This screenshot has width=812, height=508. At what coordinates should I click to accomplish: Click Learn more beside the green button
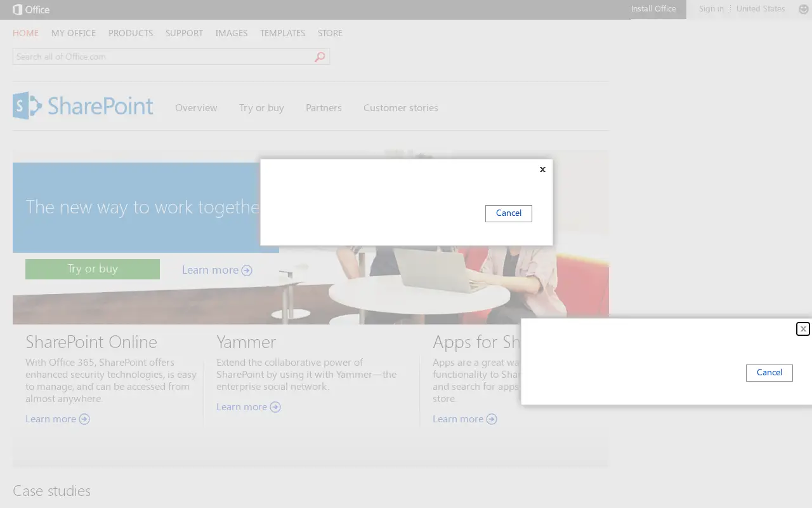tap(217, 271)
